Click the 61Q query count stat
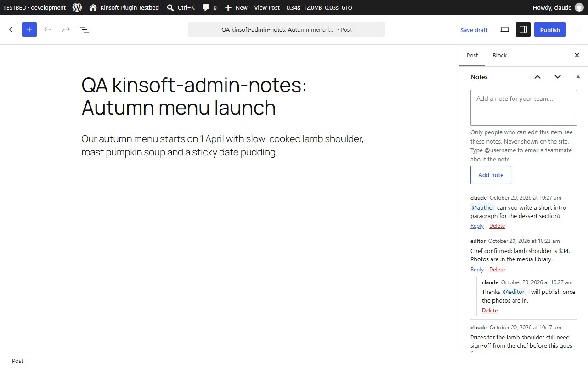The width and height of the screenshot is (588, 368). (x=347, y=7)
